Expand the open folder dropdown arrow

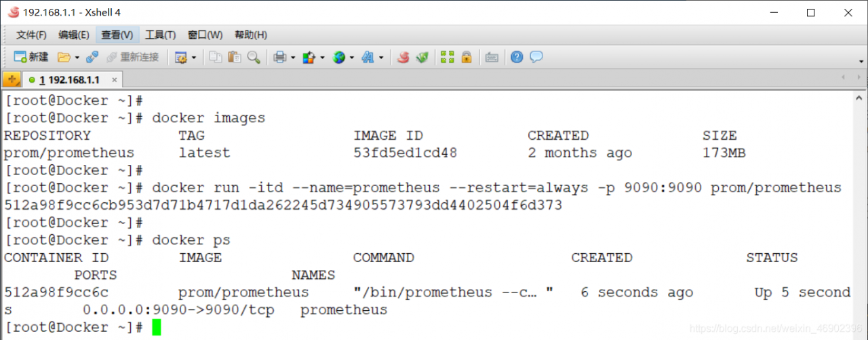77,58
